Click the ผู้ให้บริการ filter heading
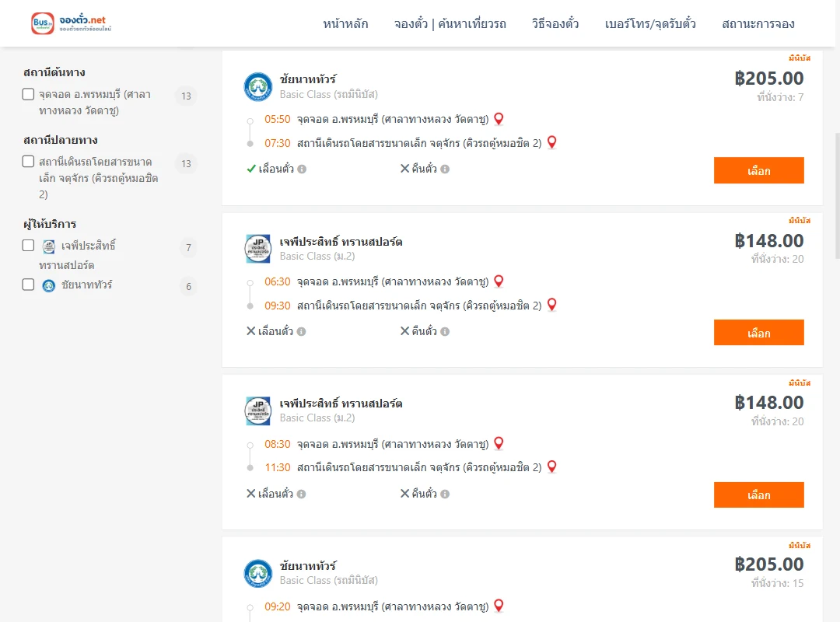840x622 pixels. click(50, 224)
